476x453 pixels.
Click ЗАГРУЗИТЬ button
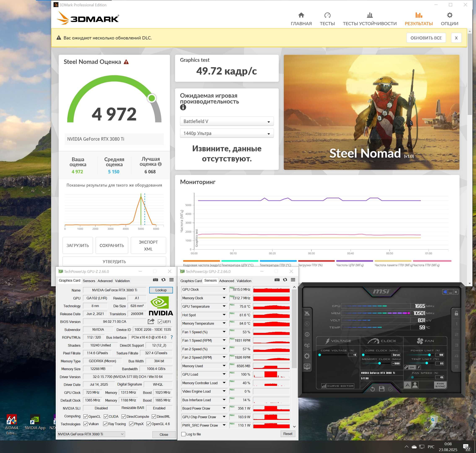78,245
